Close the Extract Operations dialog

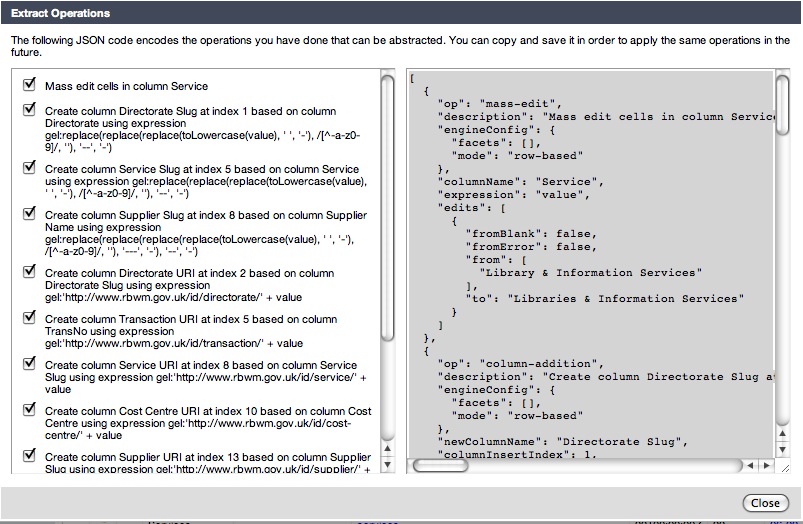(765, 503)
